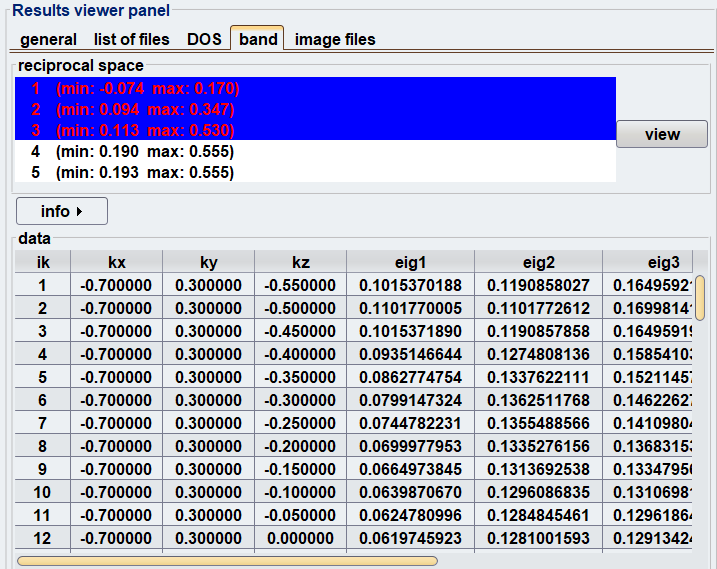The width and height of the screenshot is (717, 569).
Task: Click the ky column header
Action: click(209, 262)
